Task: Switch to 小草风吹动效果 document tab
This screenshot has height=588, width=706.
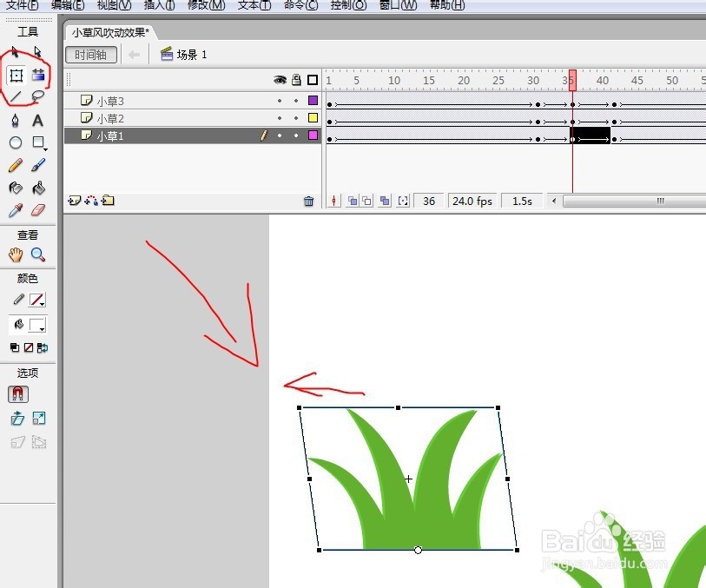Action: (110, 32)
